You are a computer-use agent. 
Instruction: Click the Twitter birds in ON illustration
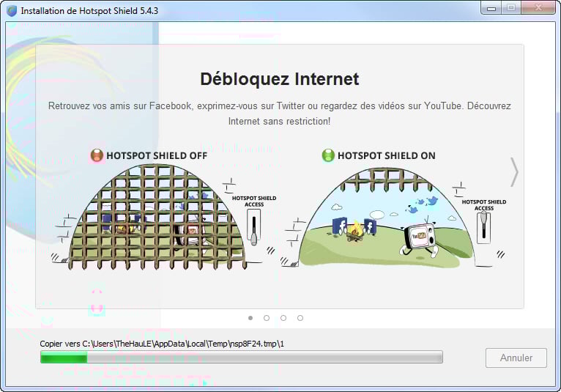tap(422, 204)
